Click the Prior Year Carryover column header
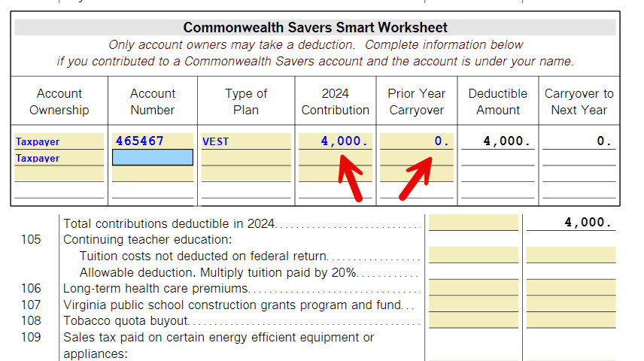This screenshot has width=644, height=361. pos(417,102)
